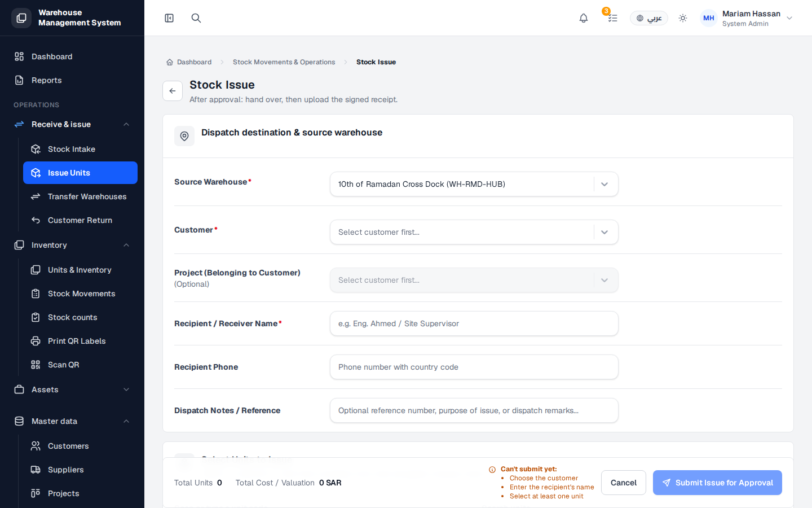Click Stock Movements & Operations breadcrumb
Screen dimensions: 812x508
284,62
